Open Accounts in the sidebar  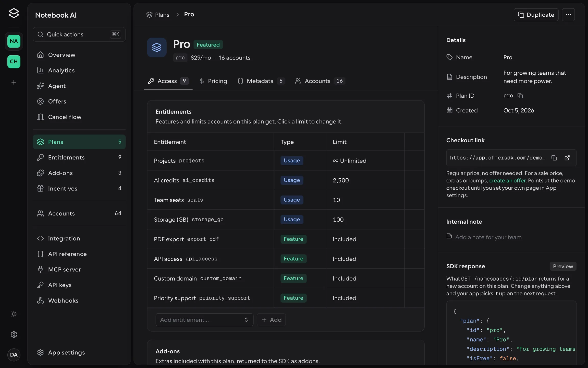(79, 213)
